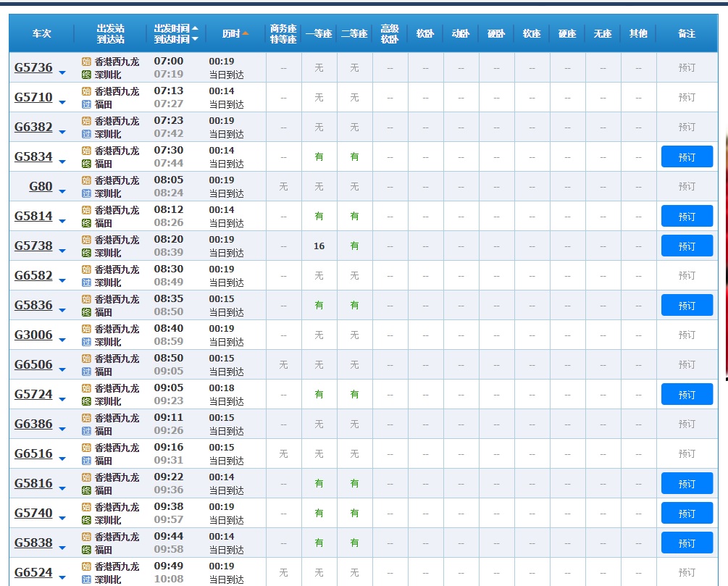Open train G6506 details link
The image size is (728, 586).
point(33,364)
